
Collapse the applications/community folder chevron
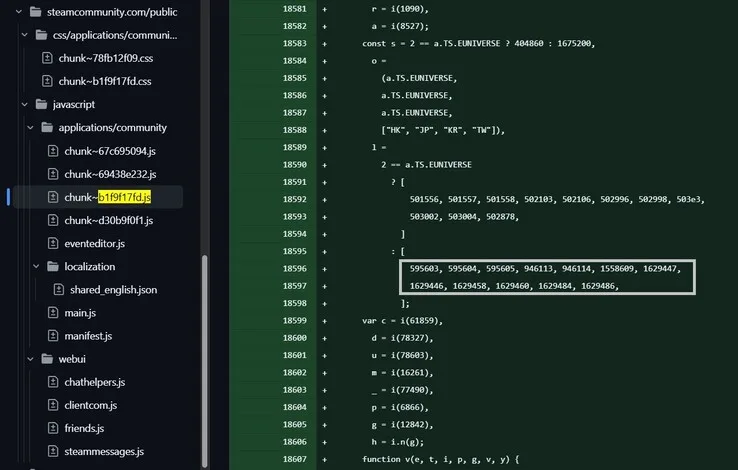click(30, 127)
